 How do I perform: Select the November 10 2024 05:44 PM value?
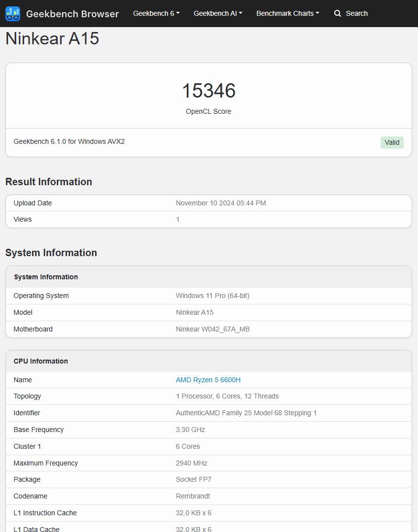pos(221,203)
